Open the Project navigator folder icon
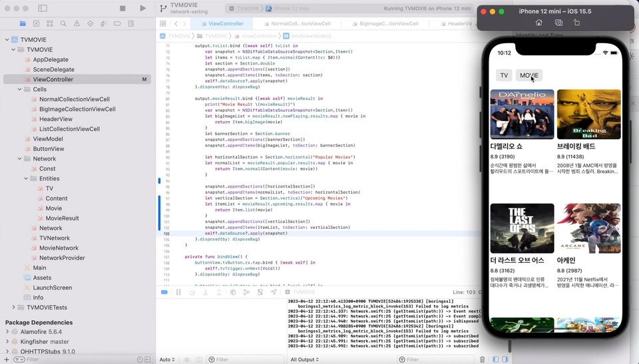The image size is (639, 364). coord(23,24)
